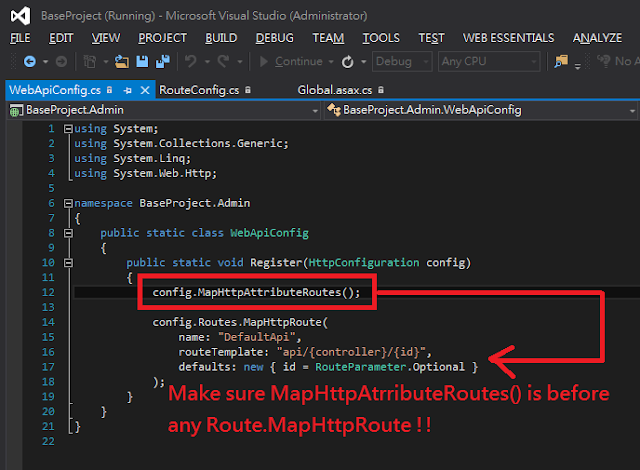Open the VIEW menu
The height and width of the screenshot is (470, 640).
106,38
